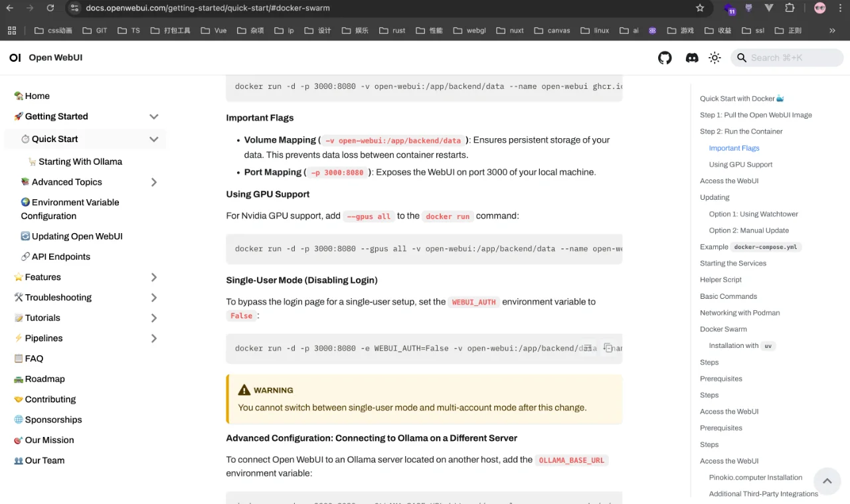Click the --gpus all docker run code block
The image size is (850, 504).
point(424,249)
